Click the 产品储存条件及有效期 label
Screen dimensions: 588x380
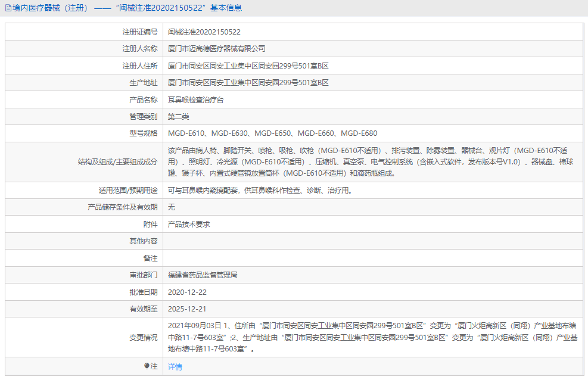pos(122,207)
